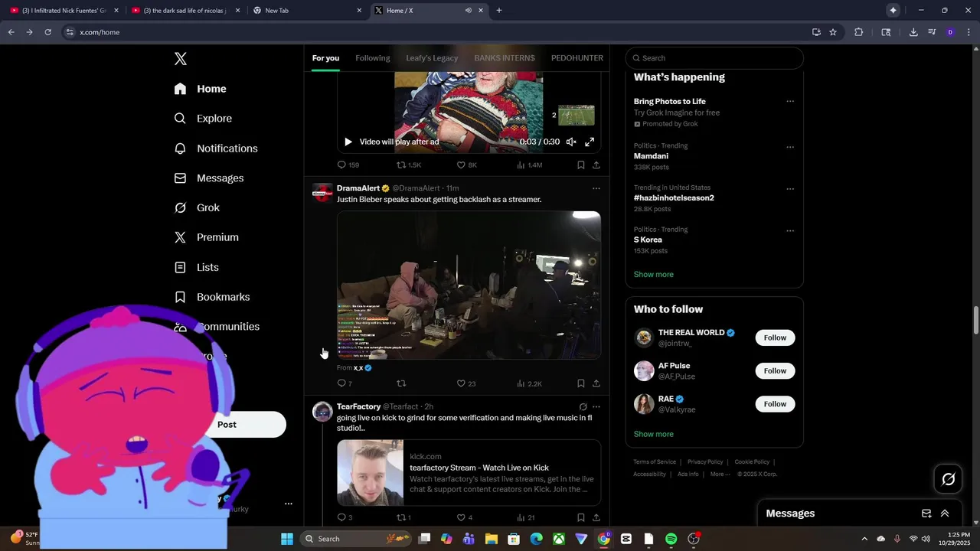Screen dimensions: 980x551
Task: Open Justin Bieber stream video thumbnail
Action: pos(469,285)
